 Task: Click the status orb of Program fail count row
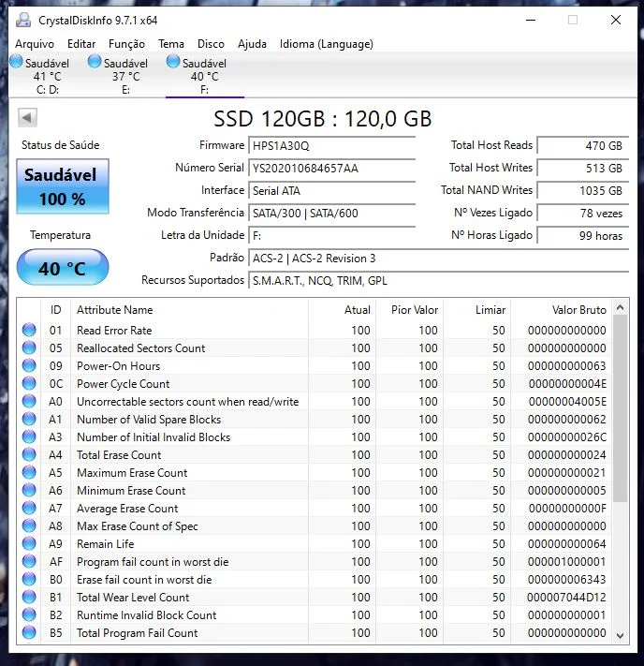(29, 561)
